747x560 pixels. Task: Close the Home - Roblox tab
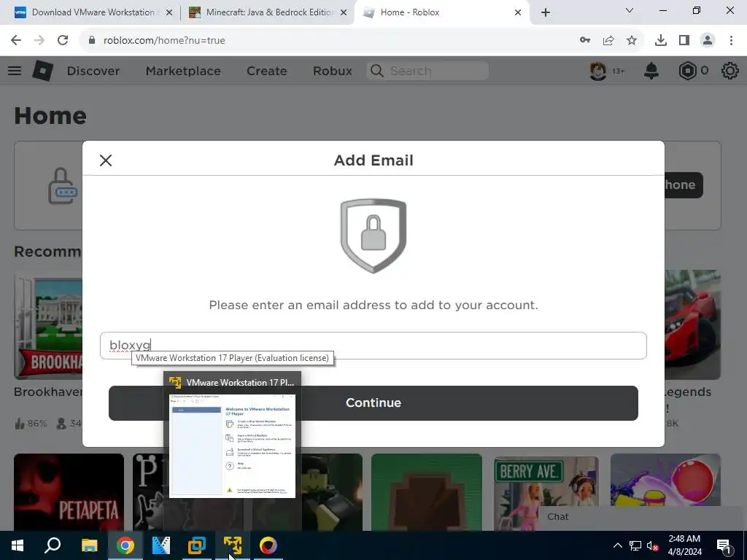pos(518,12)
